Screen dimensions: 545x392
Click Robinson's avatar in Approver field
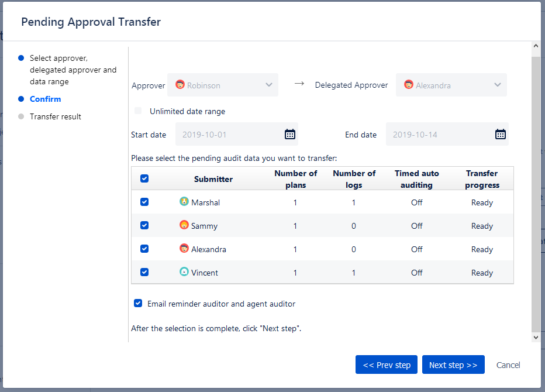180,85
